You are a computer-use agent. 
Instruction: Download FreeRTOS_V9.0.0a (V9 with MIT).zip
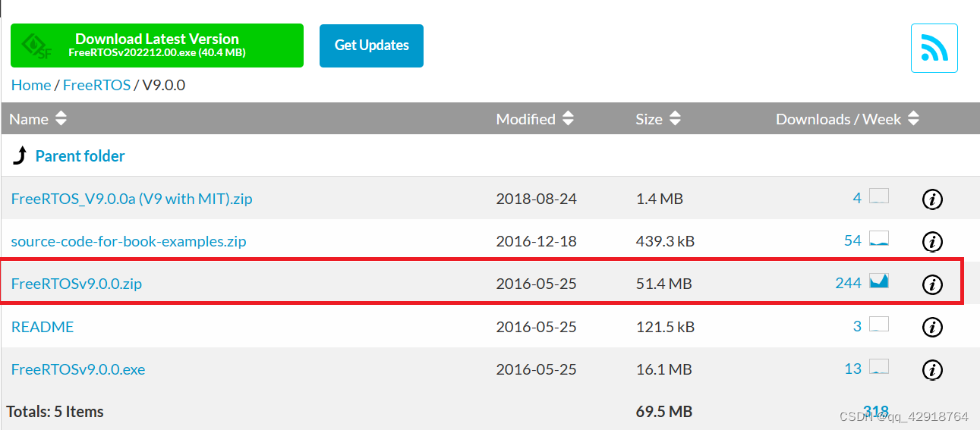(131, 199)
